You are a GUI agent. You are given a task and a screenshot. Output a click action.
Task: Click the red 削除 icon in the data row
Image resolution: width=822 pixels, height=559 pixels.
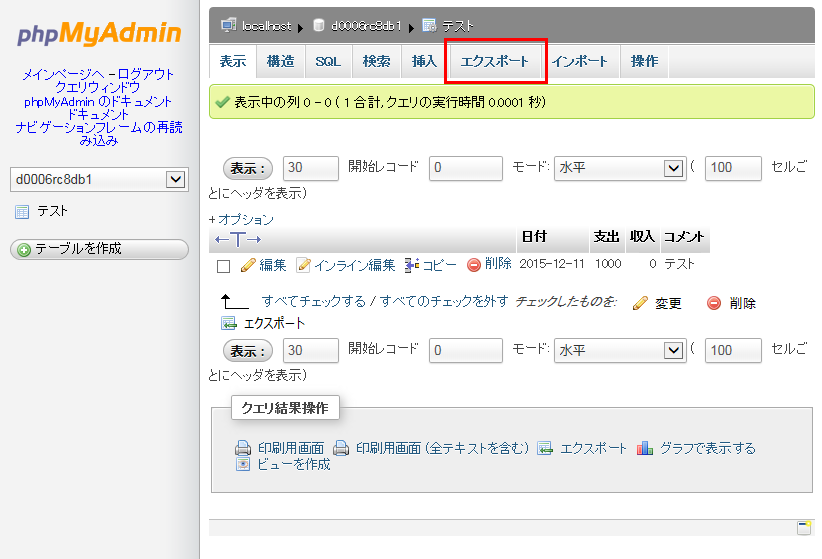474,265
